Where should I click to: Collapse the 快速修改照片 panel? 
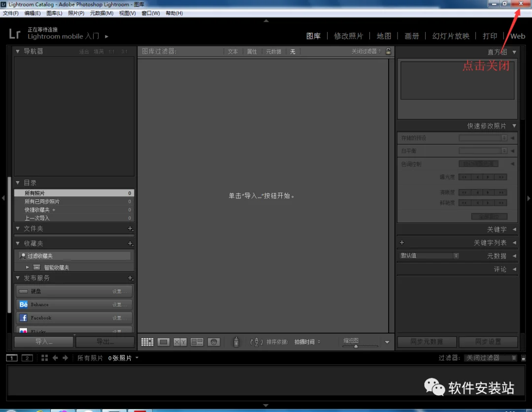514,126
